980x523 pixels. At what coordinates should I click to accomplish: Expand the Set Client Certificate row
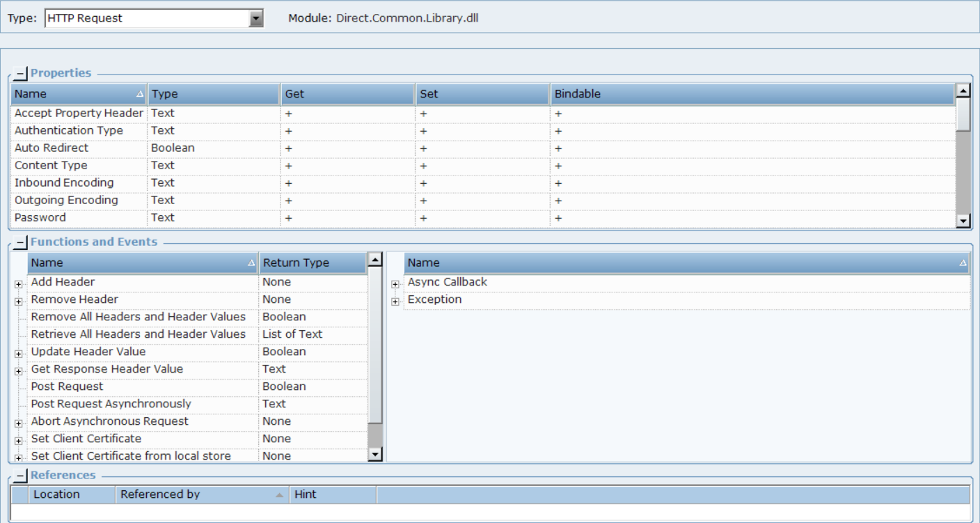pyautogui.click(x=17, y=440)
